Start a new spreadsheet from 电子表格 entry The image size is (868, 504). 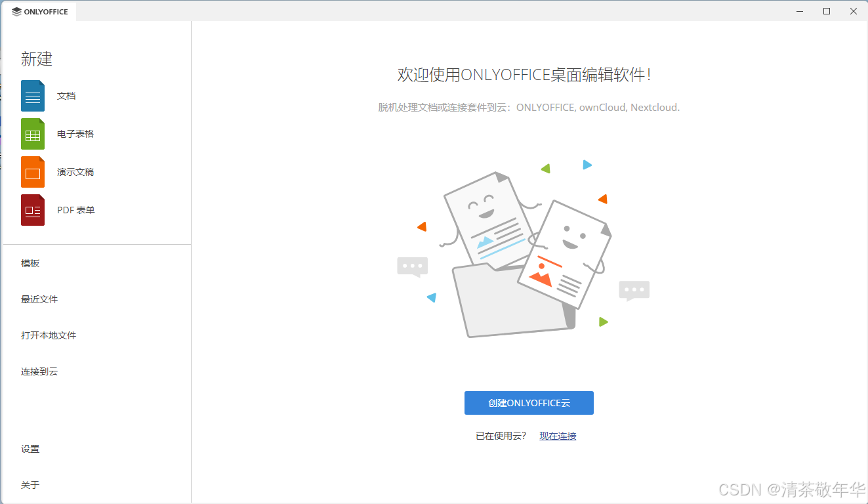77,133
